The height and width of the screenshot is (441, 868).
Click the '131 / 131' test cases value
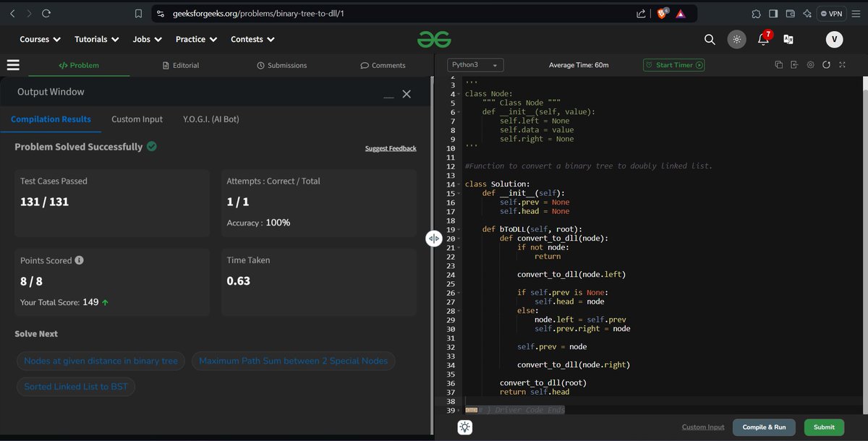pos(44,202)
